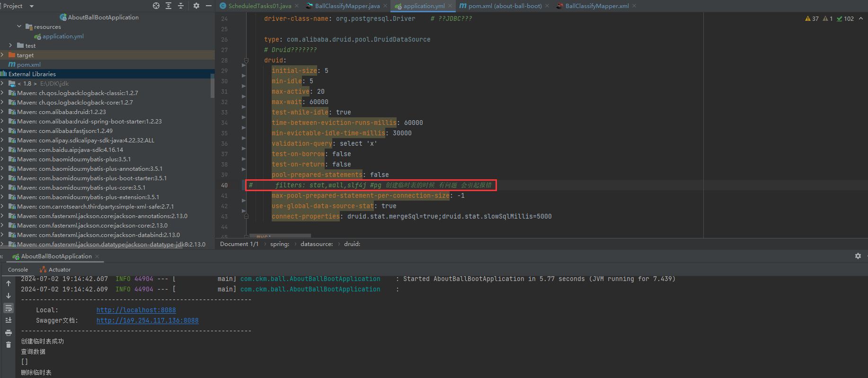Viewport: 868px width, 378px height.
Task: Close the BallClassifyMapper.java tab
Action: (x=385, y=6)
